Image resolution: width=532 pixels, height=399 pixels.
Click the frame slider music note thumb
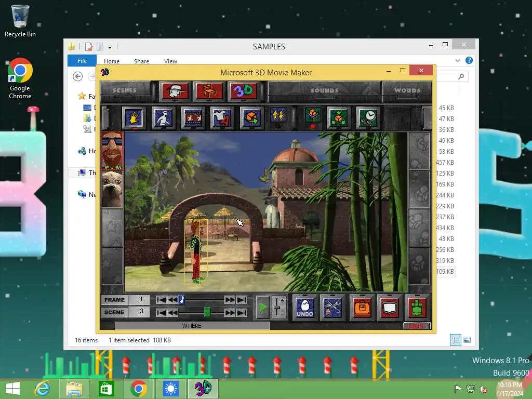click(x=182, y=300)
